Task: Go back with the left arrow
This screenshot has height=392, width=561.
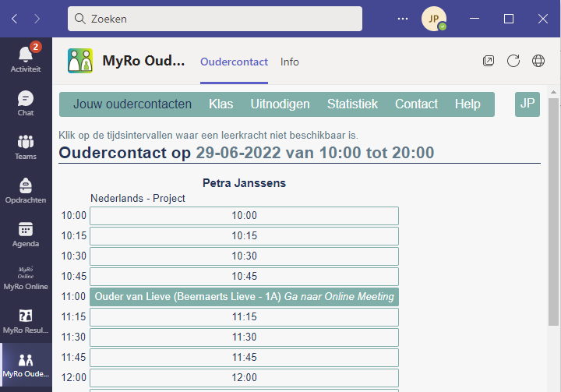Action: coord(15,19)
